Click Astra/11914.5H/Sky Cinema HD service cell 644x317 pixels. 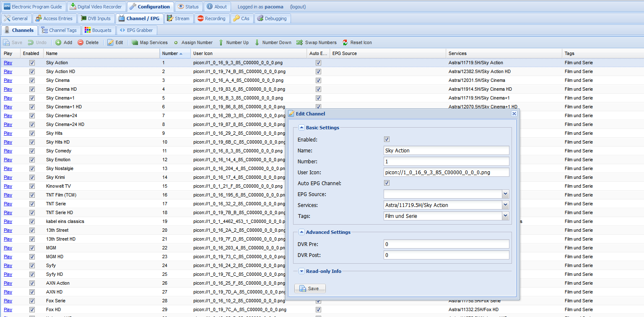pyautogui.click(x=480, y=89)
